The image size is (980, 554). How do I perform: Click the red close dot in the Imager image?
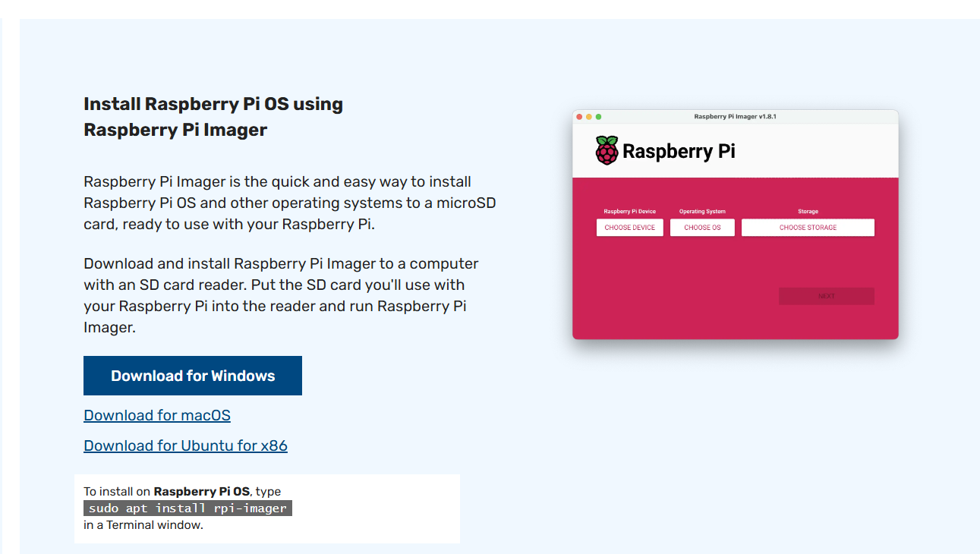click(580, 117)
